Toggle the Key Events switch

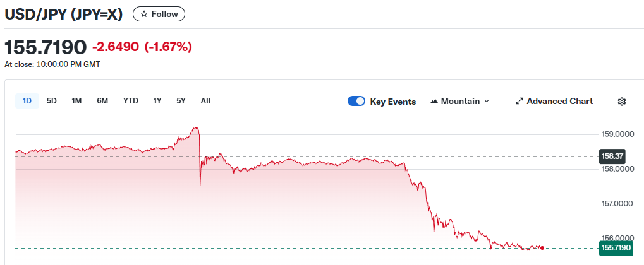(356, 102)
